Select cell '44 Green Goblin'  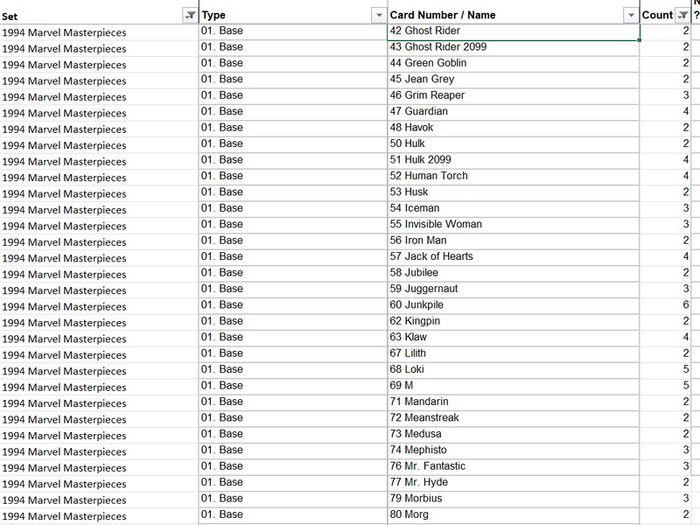click(513, 63)
